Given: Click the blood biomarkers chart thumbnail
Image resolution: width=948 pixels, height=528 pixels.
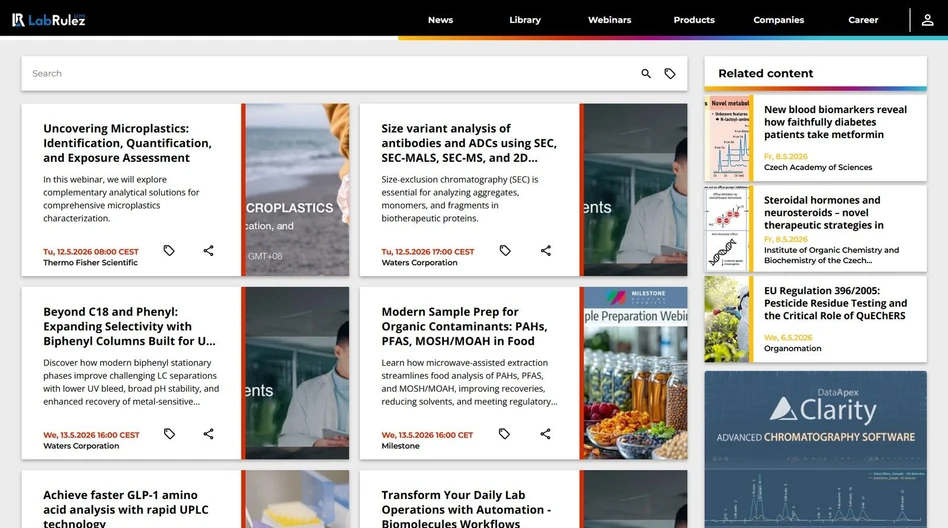Looking at the screenshot, I should click(727, 138).
